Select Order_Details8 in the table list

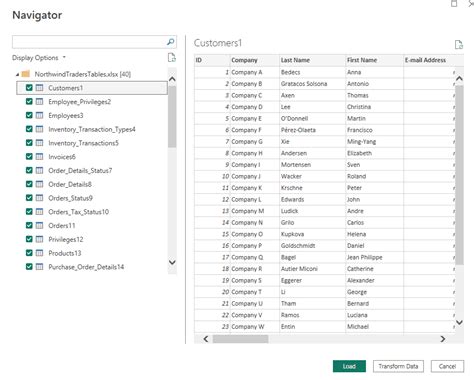[92, 184]
